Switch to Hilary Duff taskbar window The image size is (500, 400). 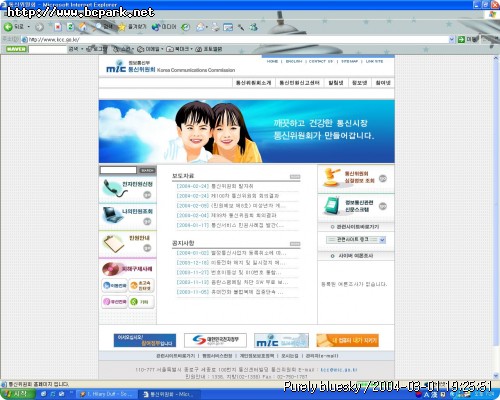point(106,394)
